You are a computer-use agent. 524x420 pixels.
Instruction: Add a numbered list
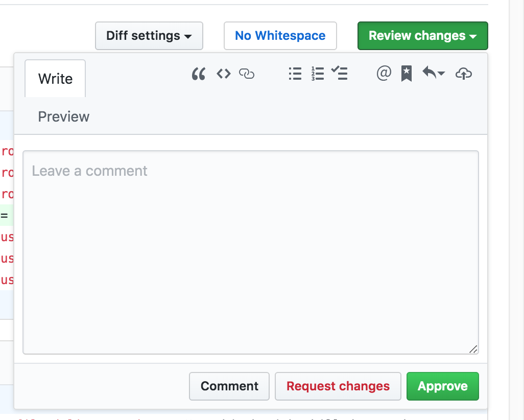pyautogui.click(x=318, y=74)
